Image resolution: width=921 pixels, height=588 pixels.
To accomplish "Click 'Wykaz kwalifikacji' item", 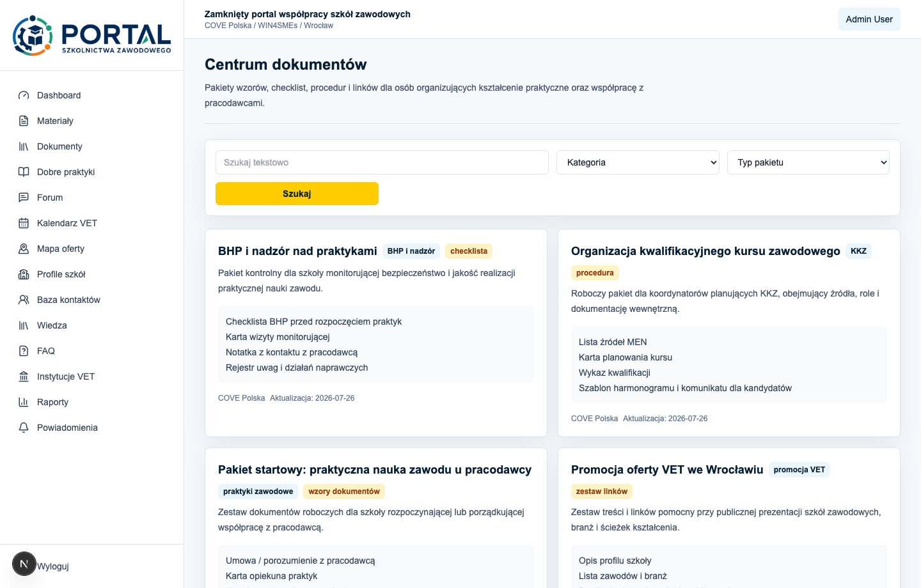I will pos(615,373).
